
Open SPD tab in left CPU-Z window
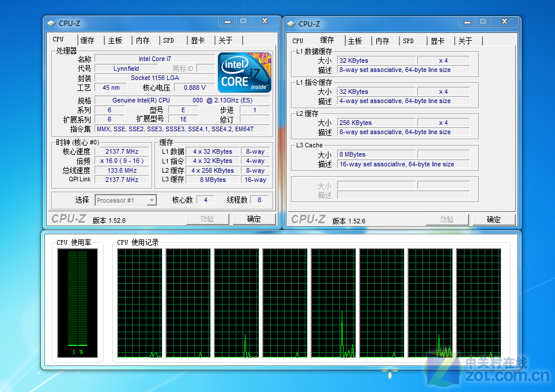pyautogui.click(x=169, y=41)
